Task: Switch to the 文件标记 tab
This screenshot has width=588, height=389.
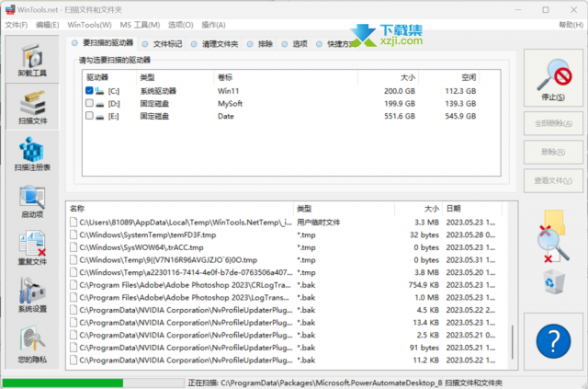Action: [163, 44]
